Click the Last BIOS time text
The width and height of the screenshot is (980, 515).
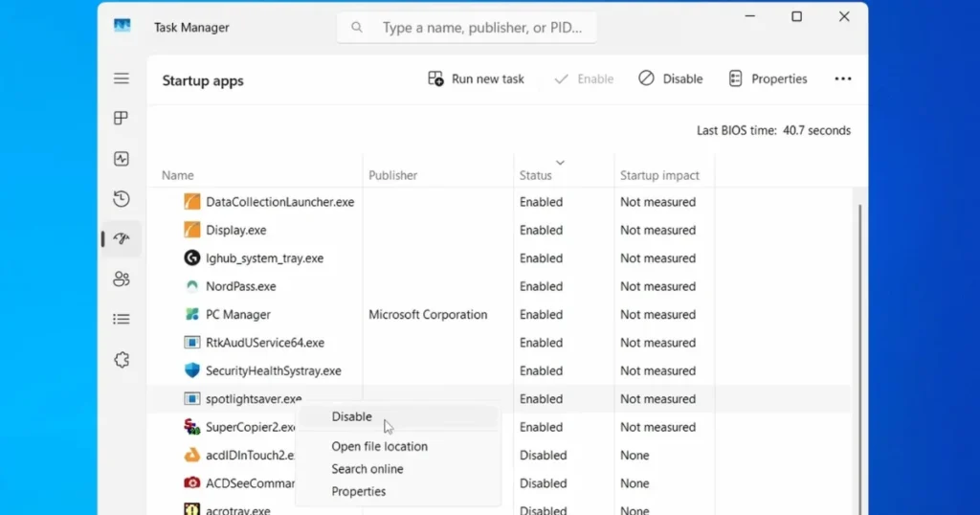pyautogui.click(x=773, y=130)
